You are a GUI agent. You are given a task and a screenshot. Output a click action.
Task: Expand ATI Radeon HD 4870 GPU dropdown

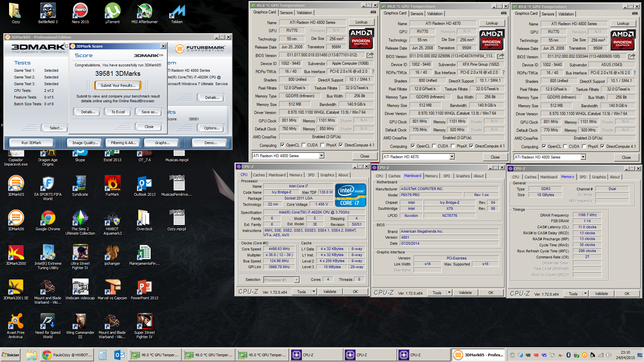point(452,157)
